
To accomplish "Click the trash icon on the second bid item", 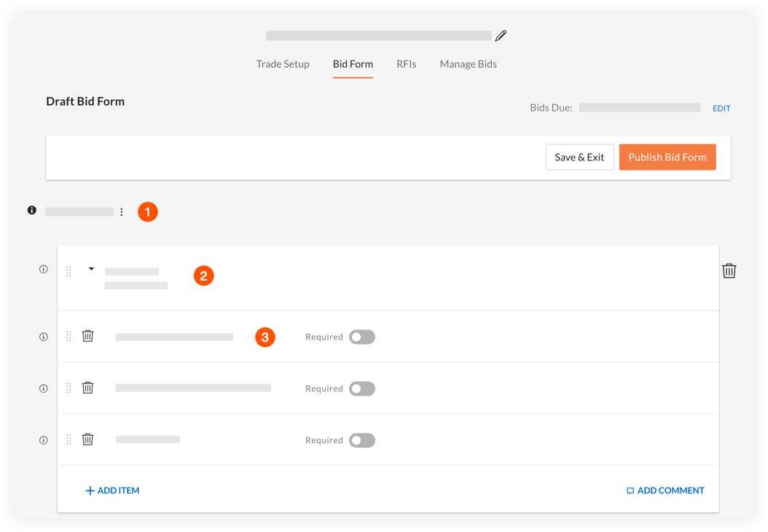I will pyautogui.click(x=88, y=388).
